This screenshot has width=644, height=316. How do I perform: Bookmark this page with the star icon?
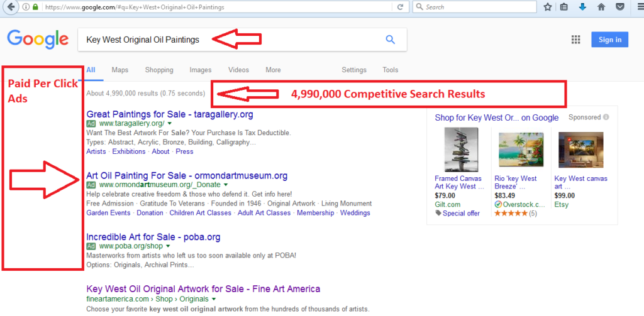(548, 8)
